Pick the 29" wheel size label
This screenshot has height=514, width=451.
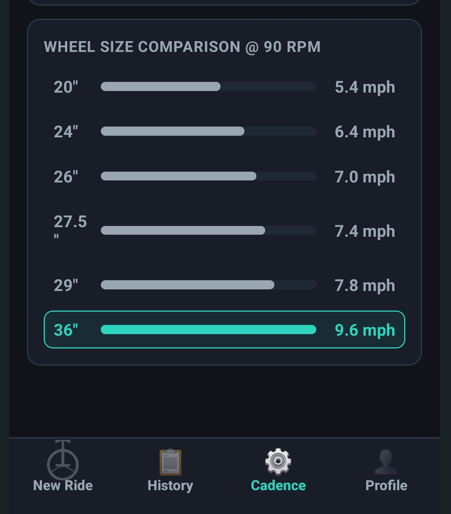pos(66,285)
